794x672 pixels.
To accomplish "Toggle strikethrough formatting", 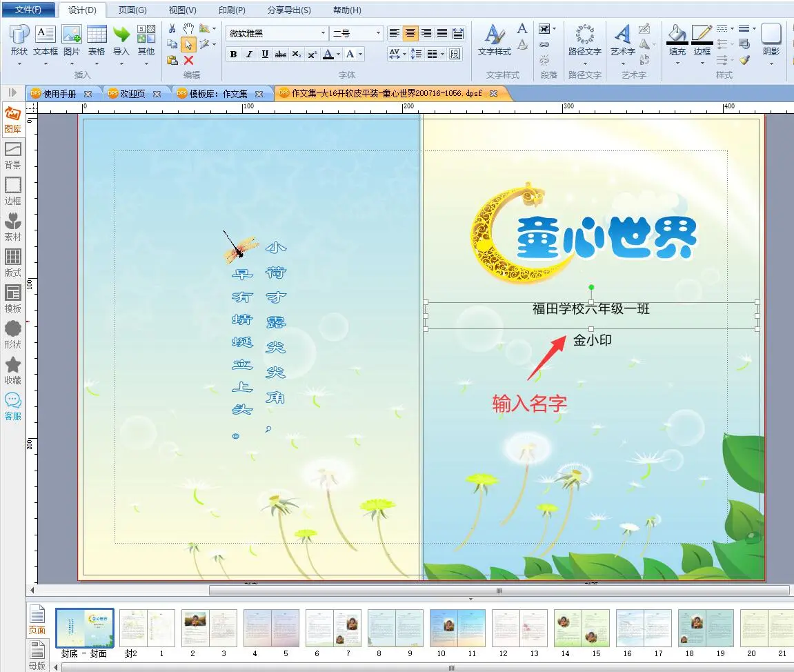I will coord(281,55).
